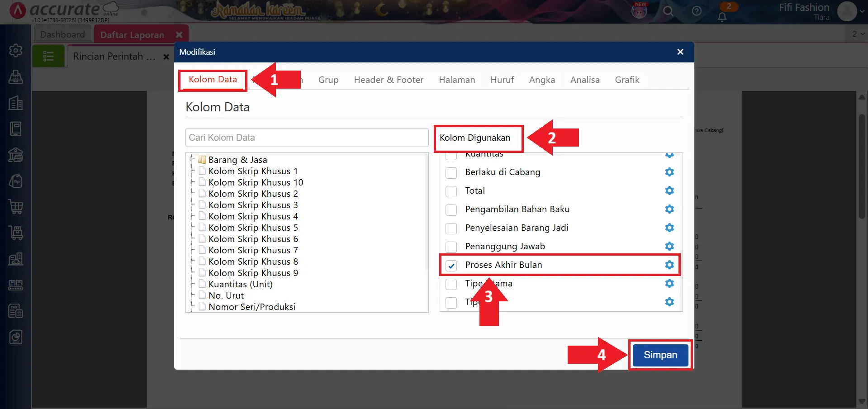868x409 pixels.
Task: Open the help question mark icon
Action: pyautogui.click(x=697, y=11)
